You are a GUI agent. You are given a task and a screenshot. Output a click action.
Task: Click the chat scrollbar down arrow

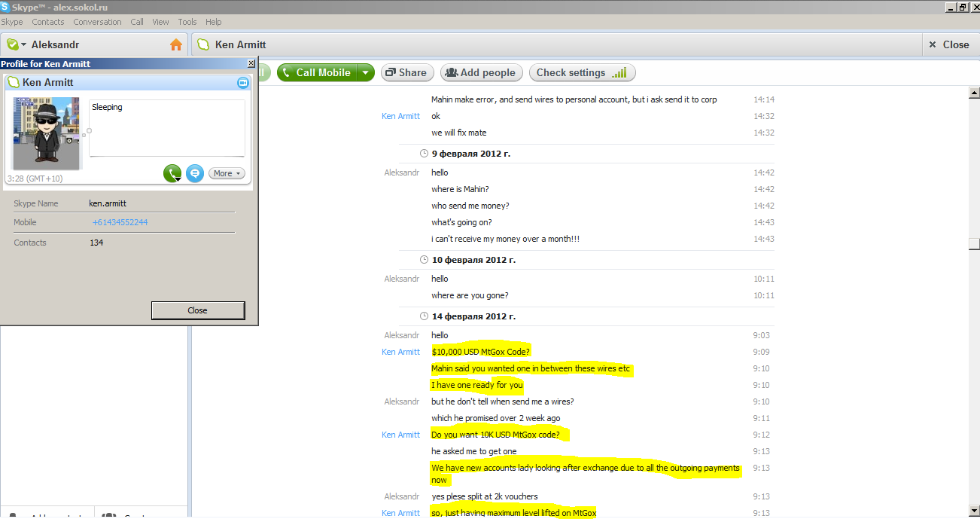(973, 511)
